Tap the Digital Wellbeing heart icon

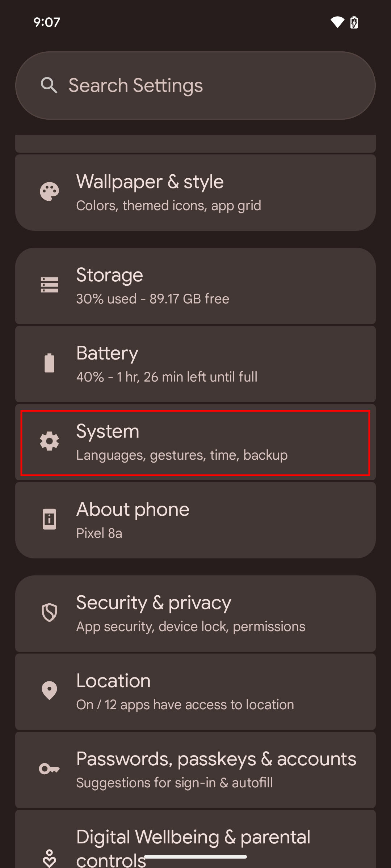point(49,858)
